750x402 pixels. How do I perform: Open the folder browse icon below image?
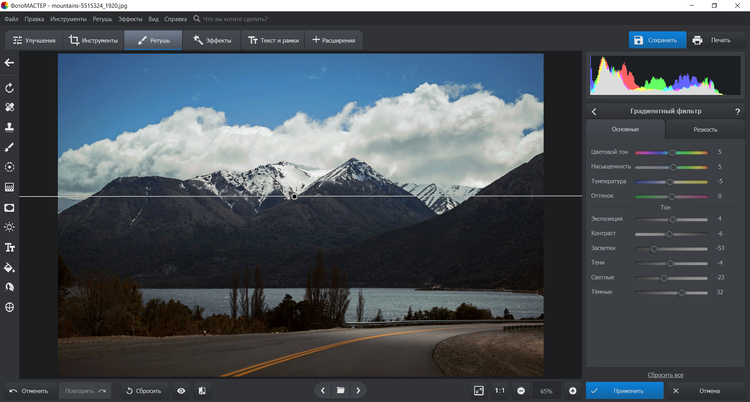point(340,390)
